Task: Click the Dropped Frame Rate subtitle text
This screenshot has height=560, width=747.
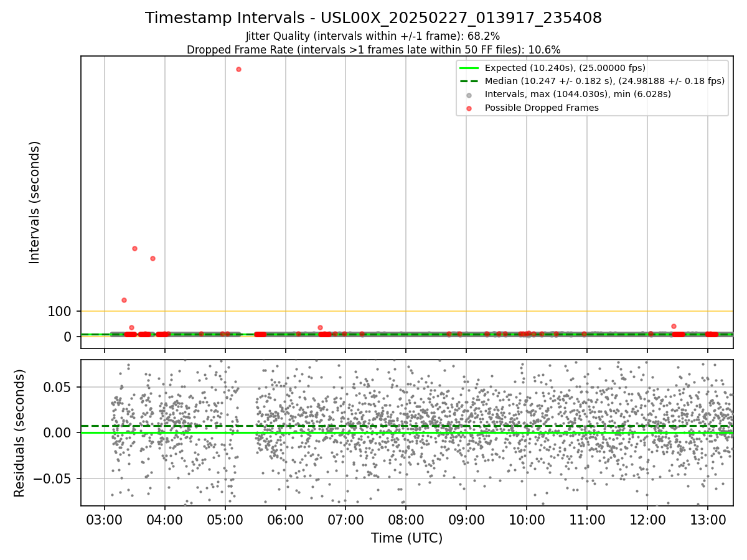Action: 374,50
